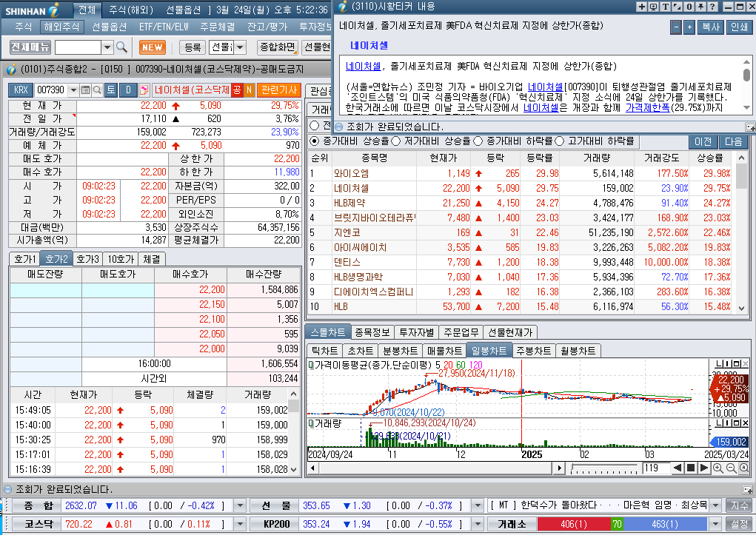Open the 투자자별 tab
756x535 pixels.
(x=417, y=332)
